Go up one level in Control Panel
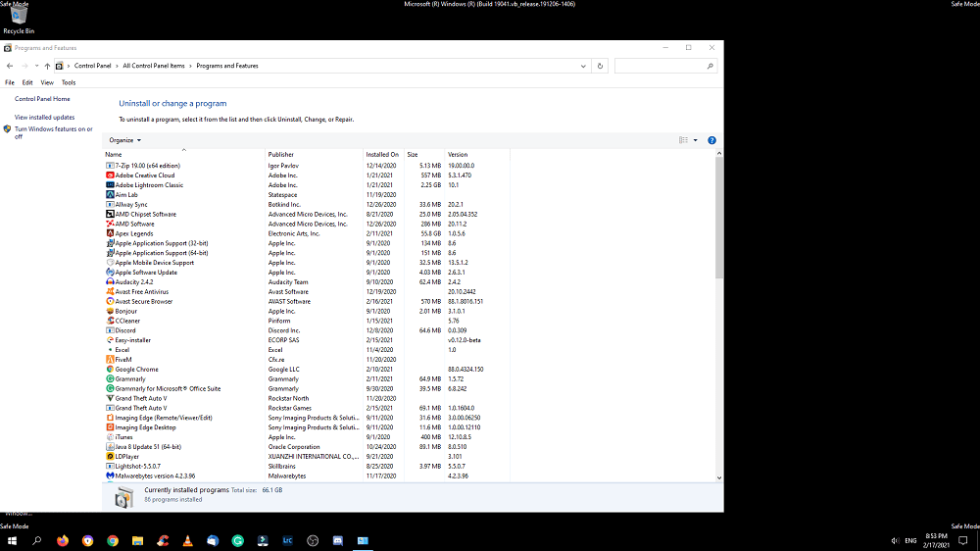 (47, 66)
